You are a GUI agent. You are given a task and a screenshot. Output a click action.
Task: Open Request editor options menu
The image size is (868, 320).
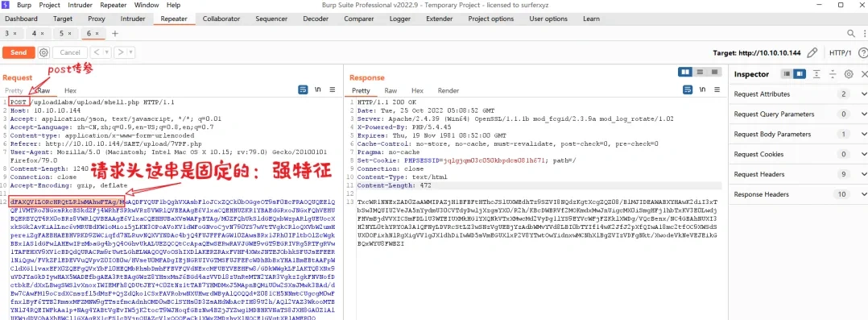333,89
